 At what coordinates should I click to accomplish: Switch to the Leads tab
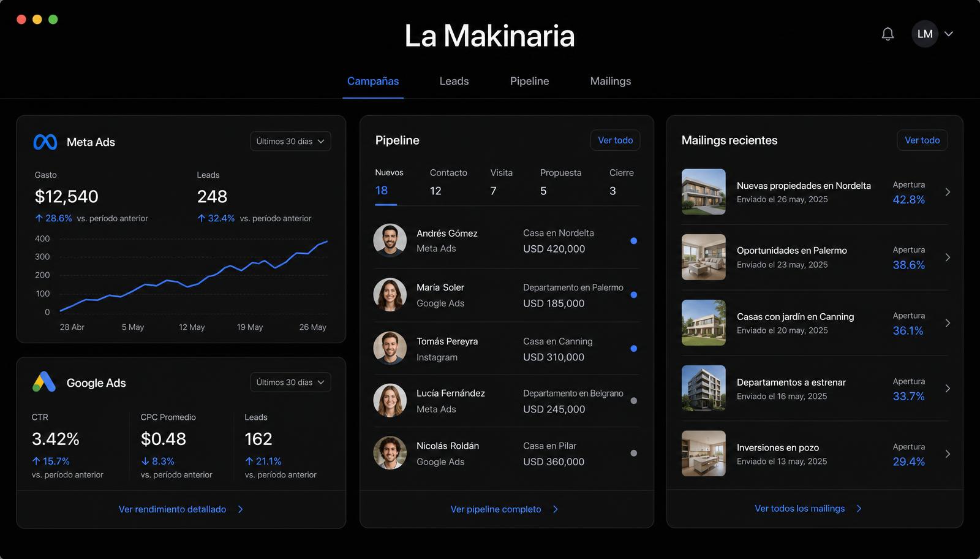click(x=454, y=81)
